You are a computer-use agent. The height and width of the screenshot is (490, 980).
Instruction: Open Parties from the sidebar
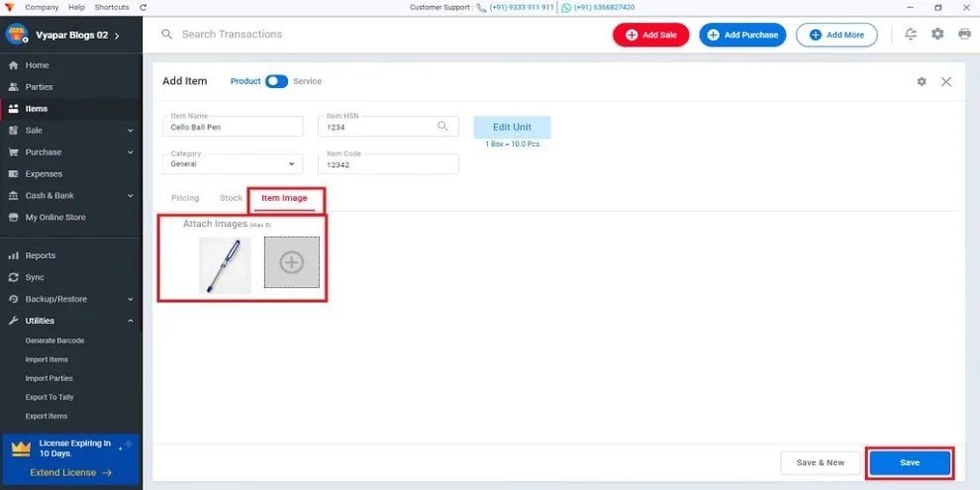[x=39, y=87]
